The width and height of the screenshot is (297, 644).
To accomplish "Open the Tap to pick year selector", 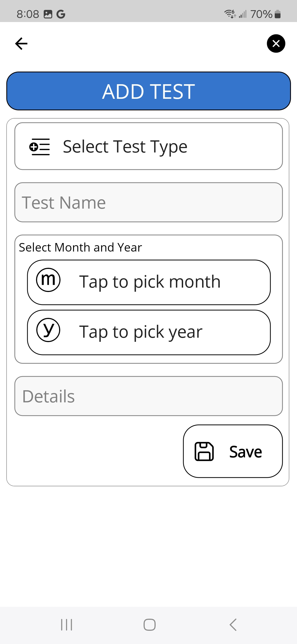I will click(x=150, y=332).
